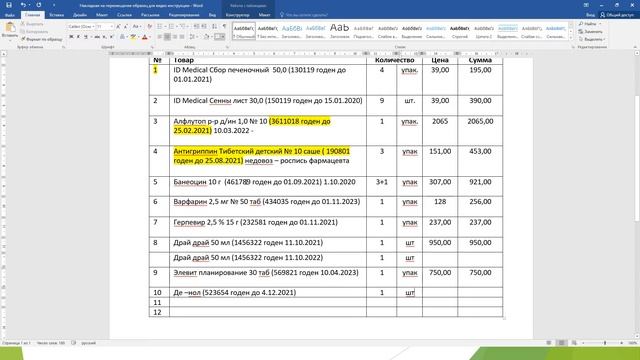
Task: Open the Font dialog launcher
Action: (x=151, y=47)
